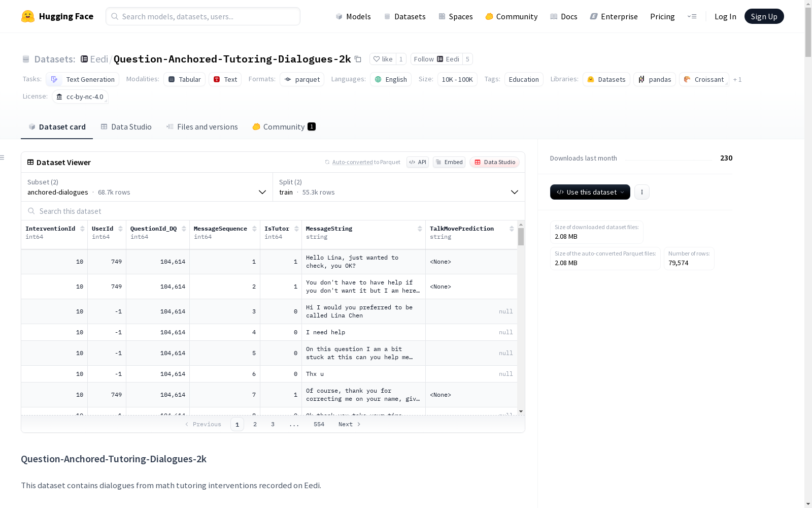The image size is (812, 508).
Task: Select the 'Hello Lina, just wanted to' message cell
Action: 363,262
